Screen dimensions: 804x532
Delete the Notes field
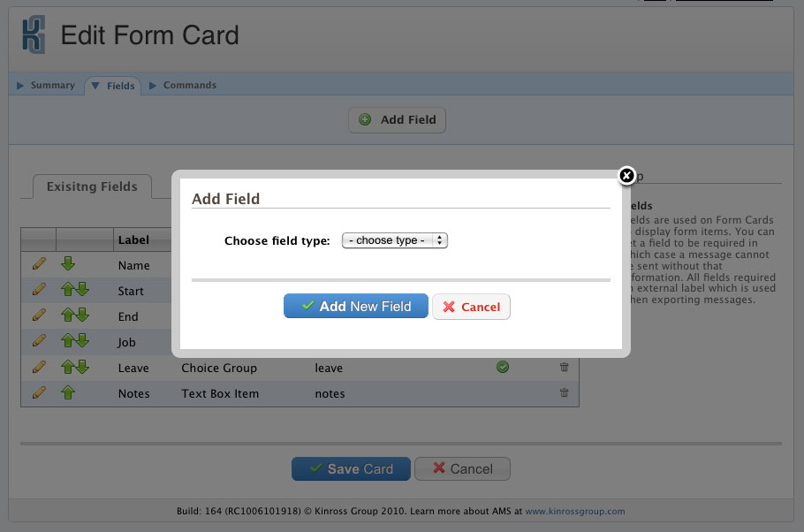click(x=564, y=392)
